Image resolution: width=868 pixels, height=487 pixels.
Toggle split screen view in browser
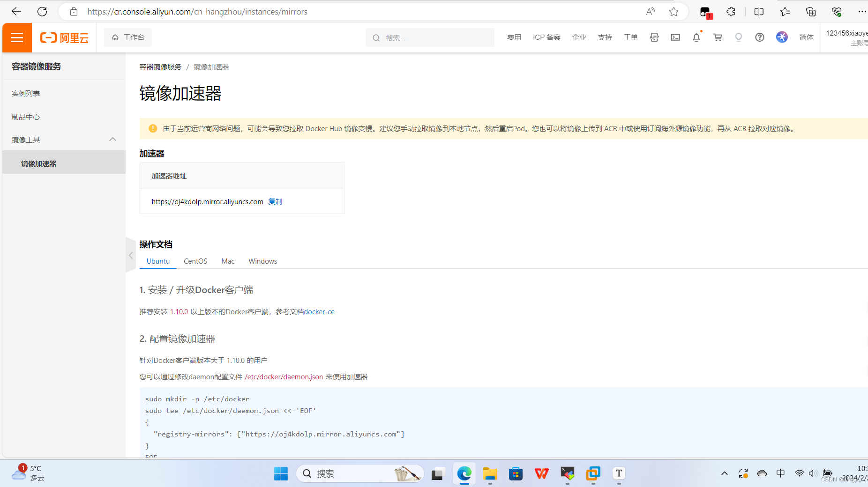tap(759, 12)
